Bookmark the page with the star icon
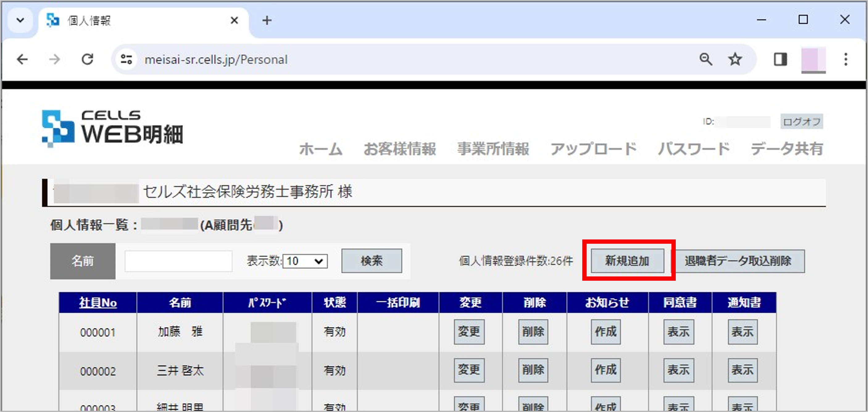Screen dimensions: 868x412 pos(735,59)
